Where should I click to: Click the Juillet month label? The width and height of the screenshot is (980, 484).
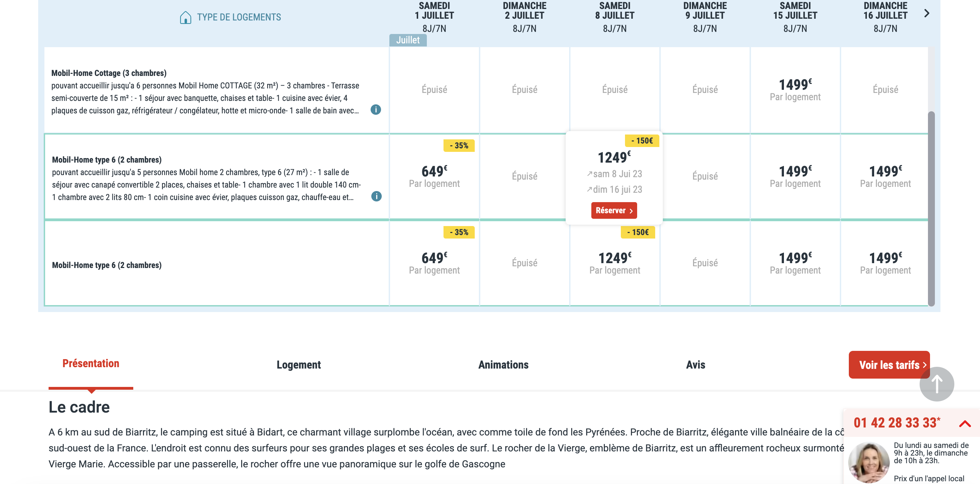(x=408, y=40)
